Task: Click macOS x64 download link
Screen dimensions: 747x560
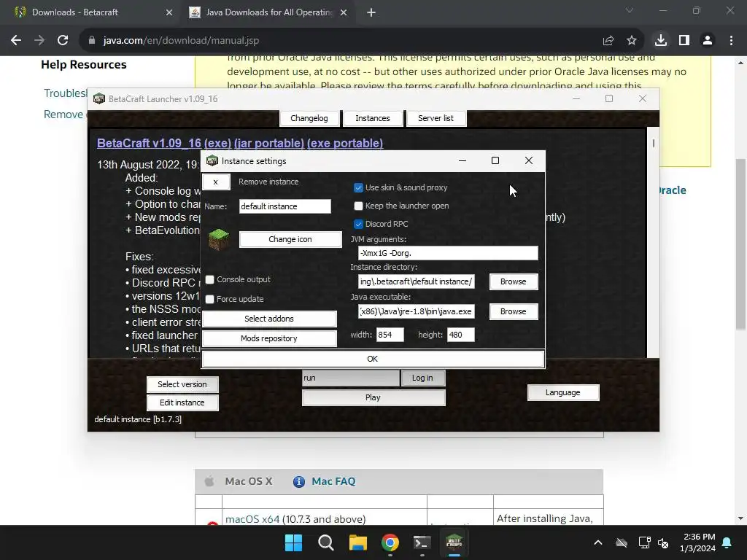Action: 252,519
